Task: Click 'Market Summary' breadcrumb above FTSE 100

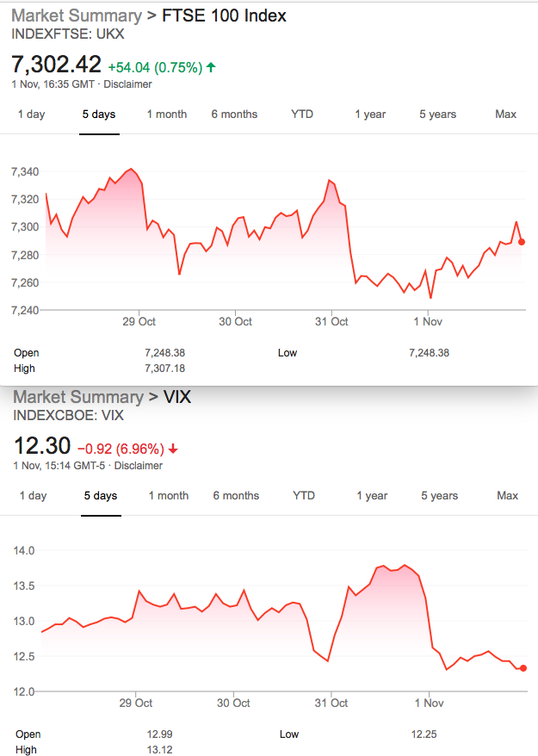Action: (77, 15)
